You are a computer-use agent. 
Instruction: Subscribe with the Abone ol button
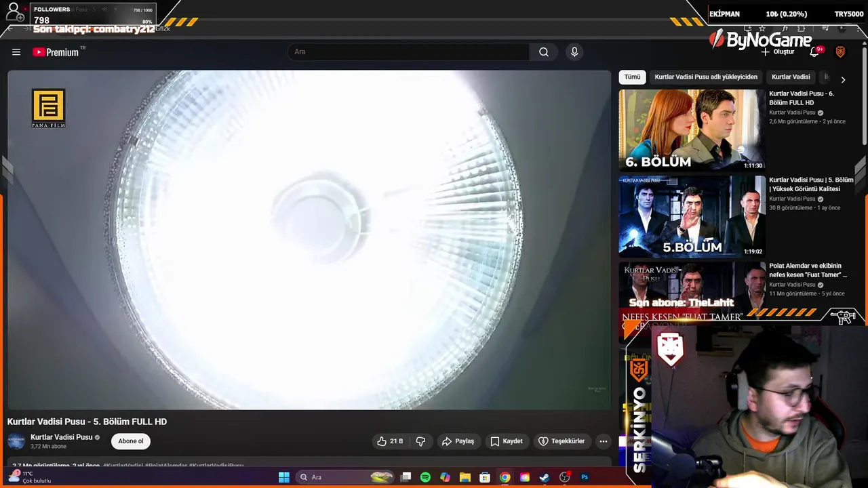(x=131, y=441)
